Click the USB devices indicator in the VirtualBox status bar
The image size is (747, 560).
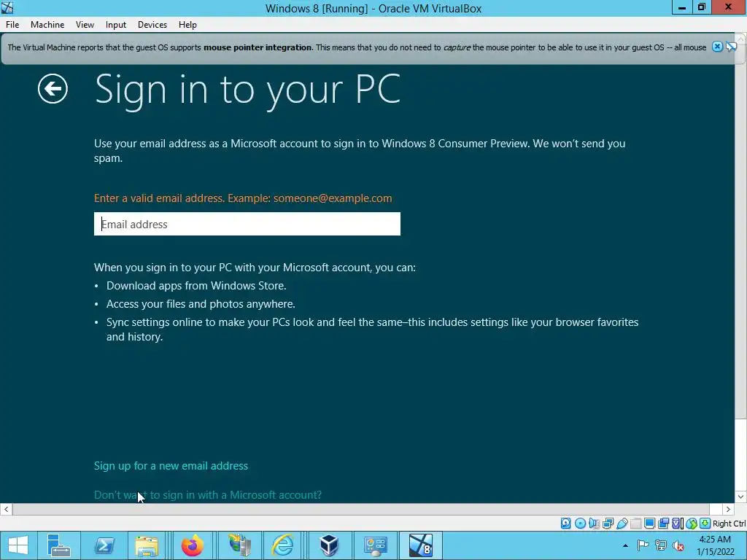tap(622, 524)
